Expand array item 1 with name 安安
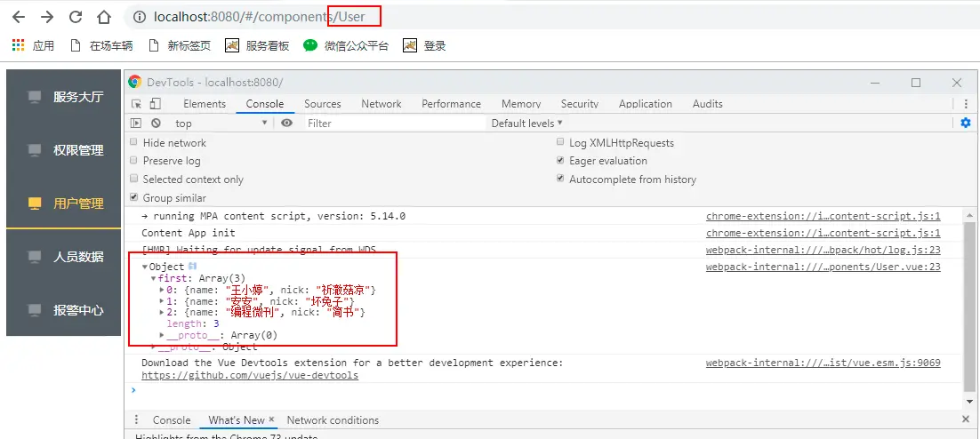 point(163,301)
